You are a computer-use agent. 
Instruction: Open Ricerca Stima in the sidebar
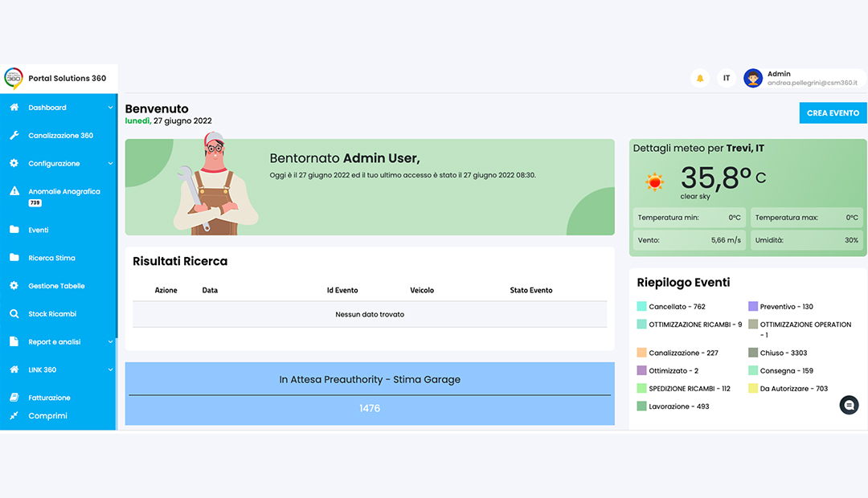(x=51, y=258)
